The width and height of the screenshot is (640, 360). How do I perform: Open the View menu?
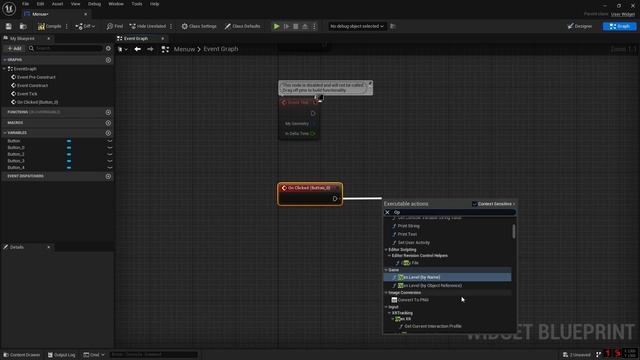click(x=76, y=4)
